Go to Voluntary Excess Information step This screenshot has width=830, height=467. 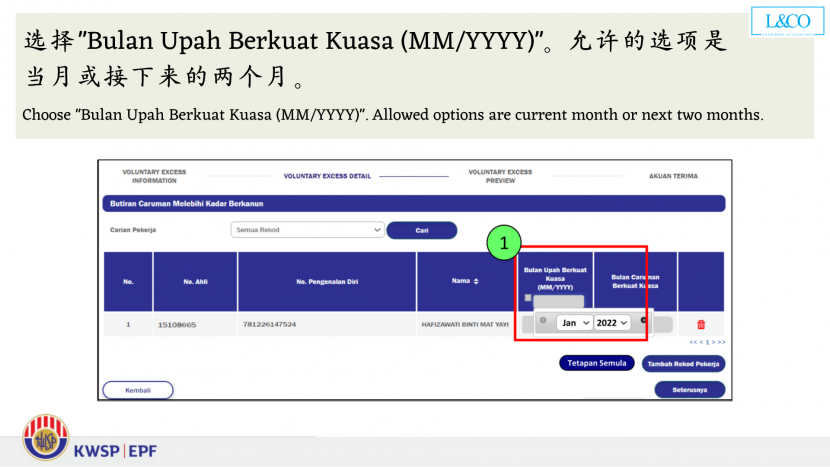point(154,176)
